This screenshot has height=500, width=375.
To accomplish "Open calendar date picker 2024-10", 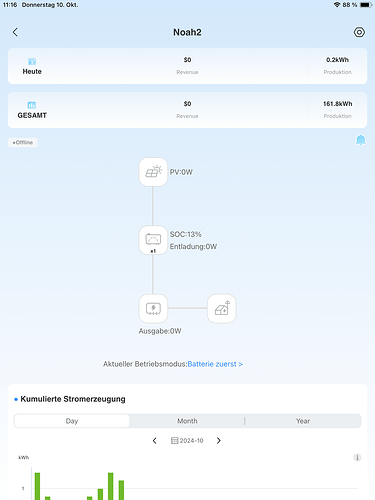I will [187, 441].
